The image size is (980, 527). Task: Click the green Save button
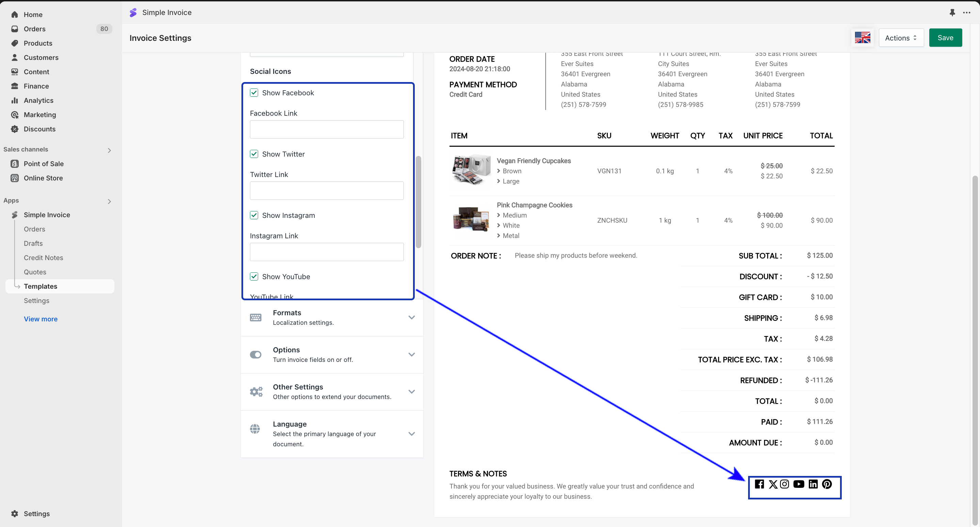[x=945, y=38]
